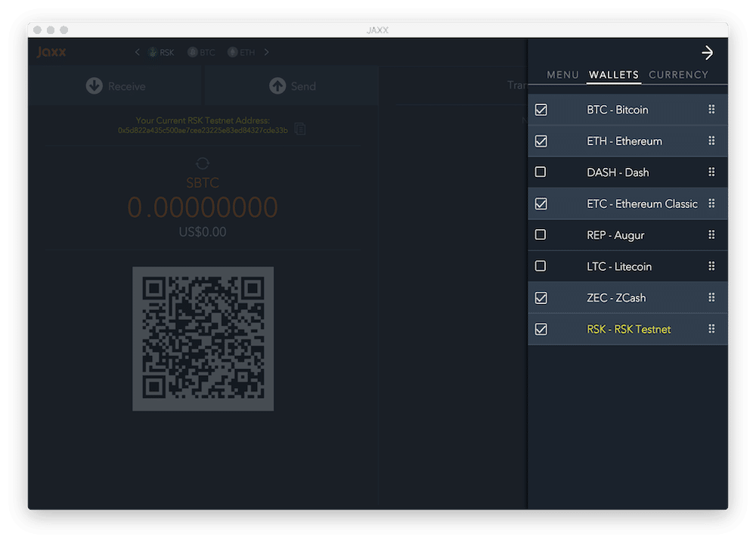This screenshot has height=543, width=756.
Task: Click the Send button label
Action: 303,86
